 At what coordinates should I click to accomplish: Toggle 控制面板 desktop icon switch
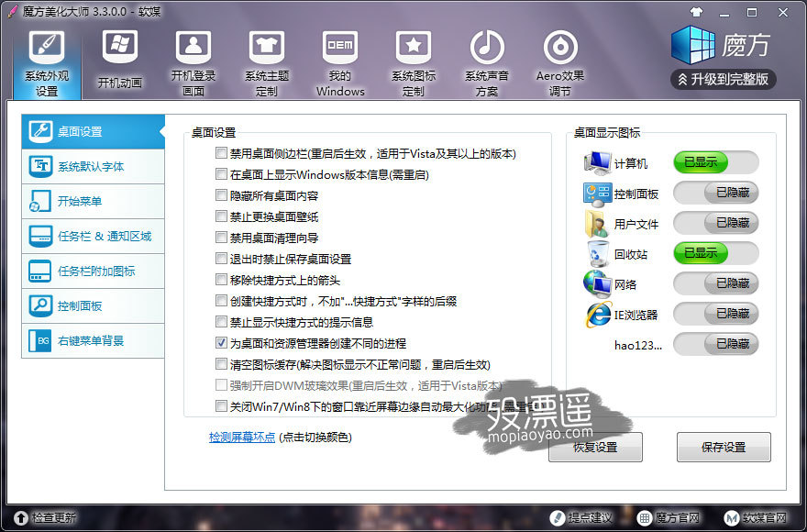716,193
